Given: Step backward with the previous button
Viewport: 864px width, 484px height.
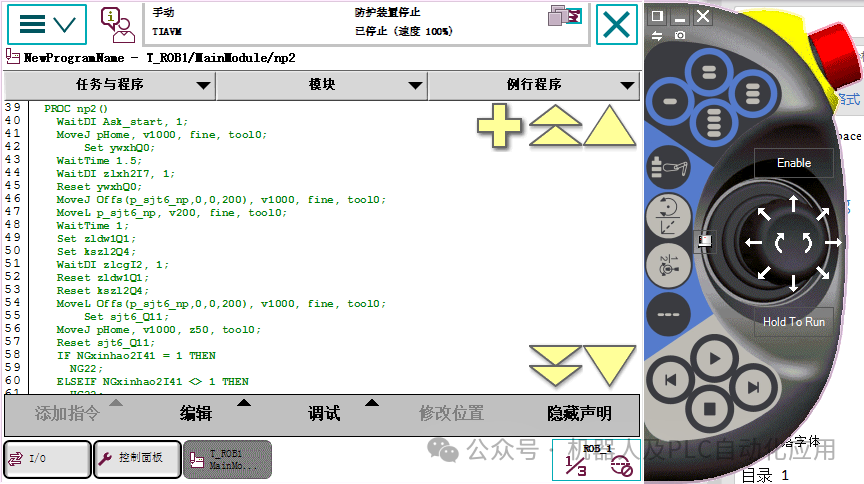Looking at the screenshot, I should 670,380.
